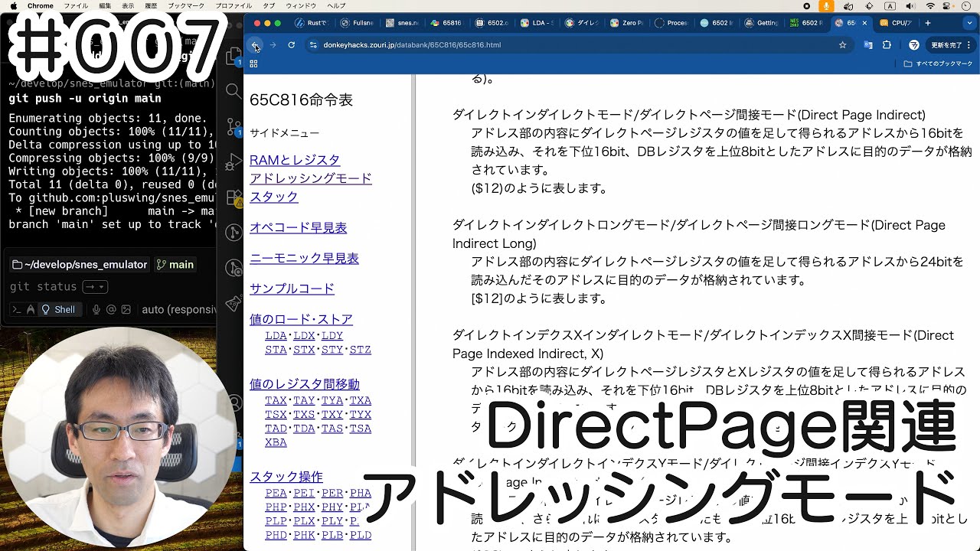Open a new Chrome tab with plus
This screenshot has height=551, width=980.
click(x=928, y=23)
